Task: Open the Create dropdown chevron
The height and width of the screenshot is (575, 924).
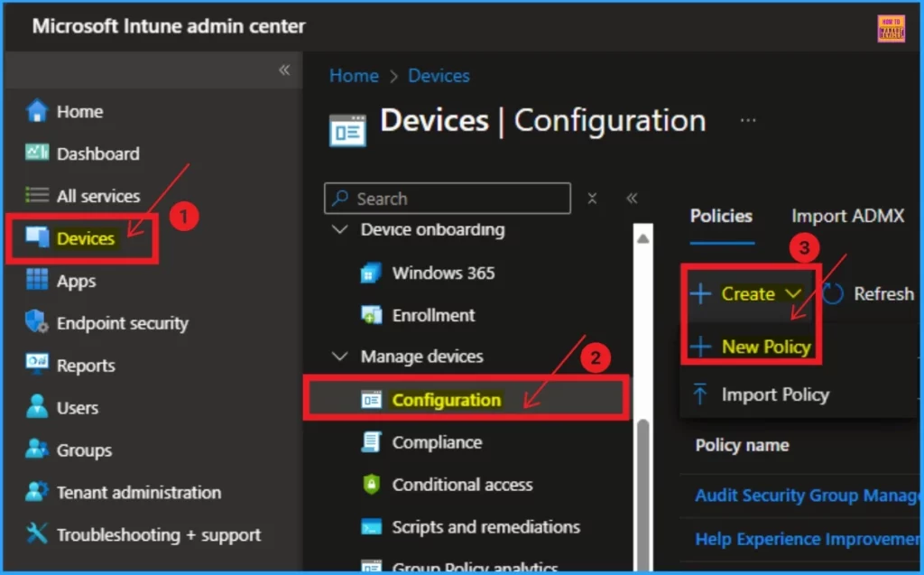Action: [793, 293]
